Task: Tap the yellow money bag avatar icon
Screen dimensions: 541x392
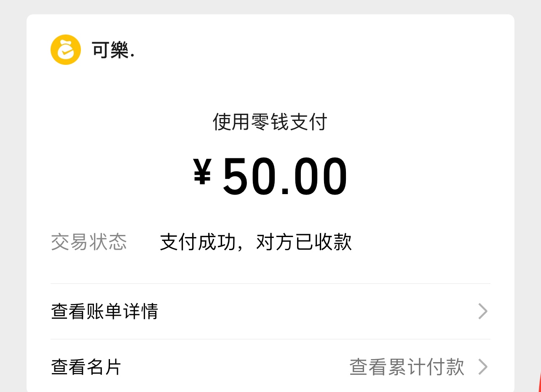Action: tap(65, 50)
